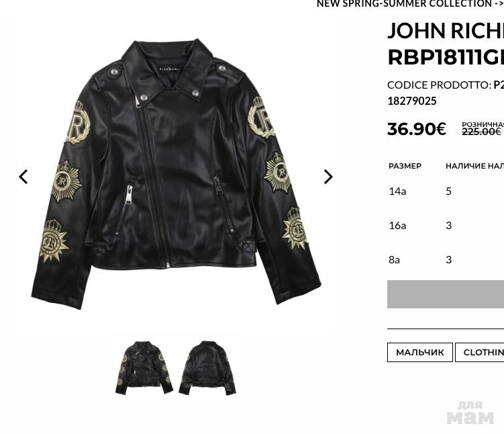Click the 36.90€ sale price
The height and width of the screenshot is (434, 504).
pos(417,129)
